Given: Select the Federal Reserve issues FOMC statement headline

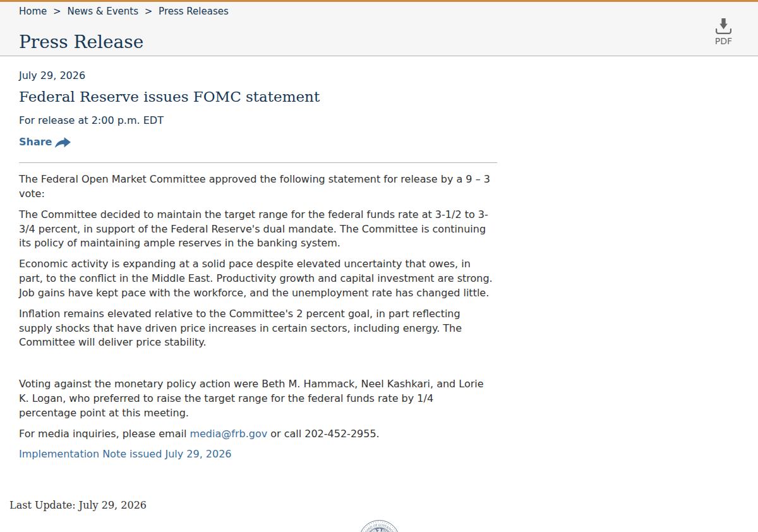Looking at the screenshot, I should pos(169,97).
